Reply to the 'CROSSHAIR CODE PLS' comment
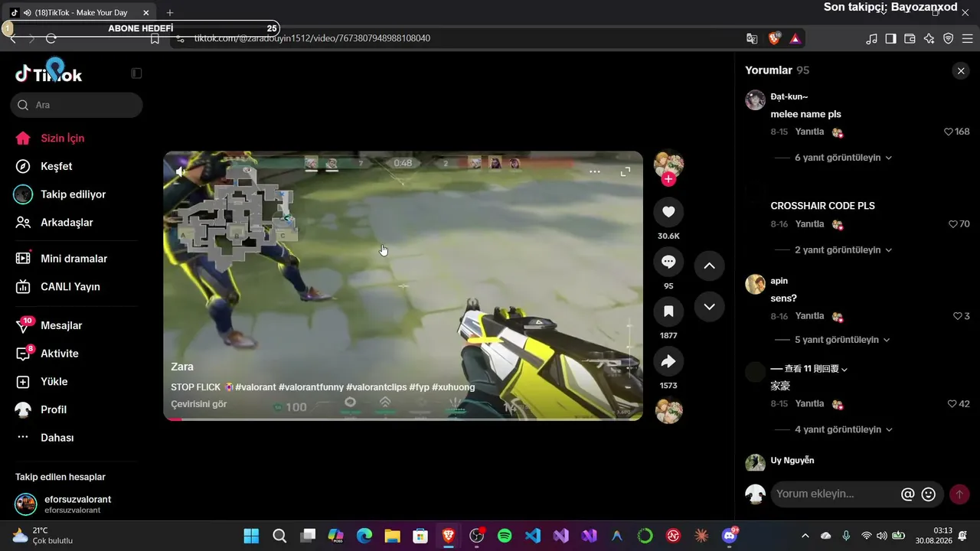This screenshot has width=980, height=551. click(x=809, y=224)
